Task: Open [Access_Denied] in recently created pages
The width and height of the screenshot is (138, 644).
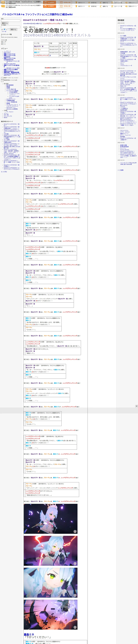Action: click(8, 154)
